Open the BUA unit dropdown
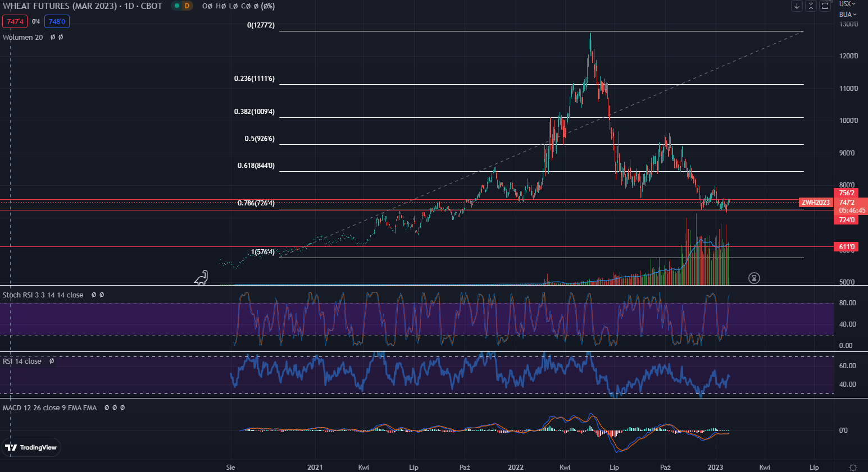The width and height of the screenshot is (868, 472). (847, 15)
